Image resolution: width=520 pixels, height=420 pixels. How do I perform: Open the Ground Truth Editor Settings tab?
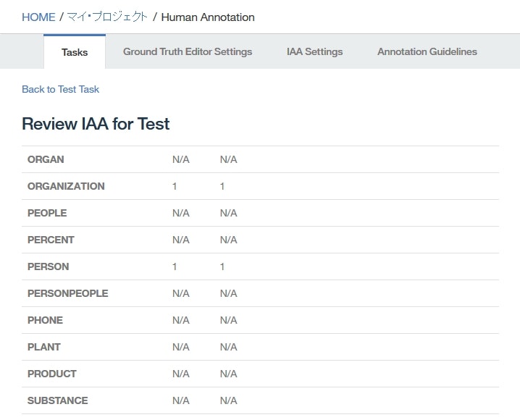click(x=188, y=51)
